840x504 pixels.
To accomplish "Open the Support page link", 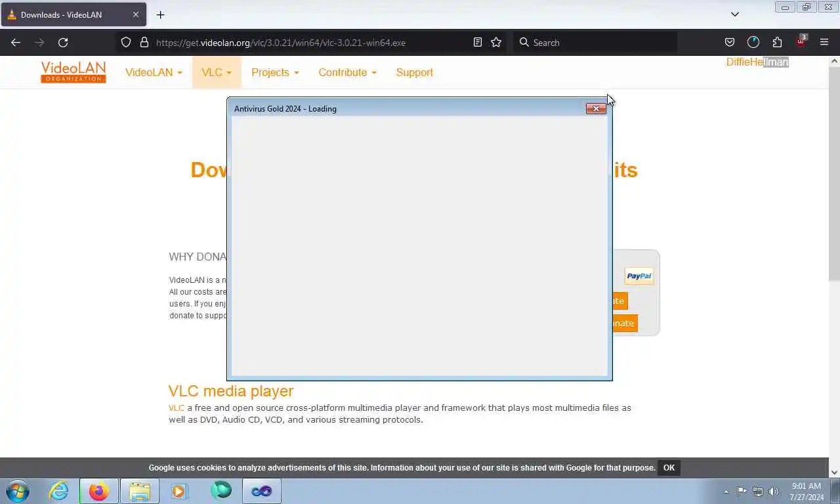I will click(414, 72).
